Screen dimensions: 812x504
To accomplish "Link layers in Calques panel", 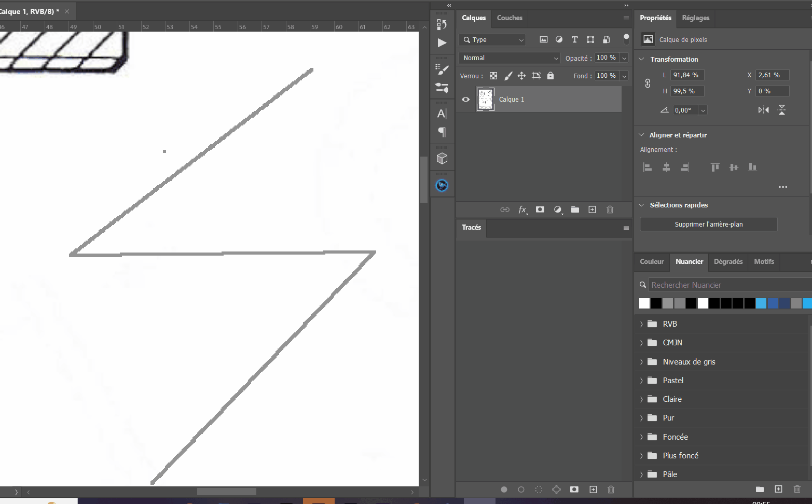I will click(505, 209).
